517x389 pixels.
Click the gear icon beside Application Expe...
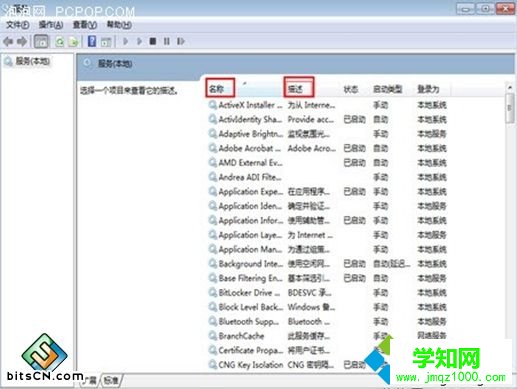(x=213, y=191)
